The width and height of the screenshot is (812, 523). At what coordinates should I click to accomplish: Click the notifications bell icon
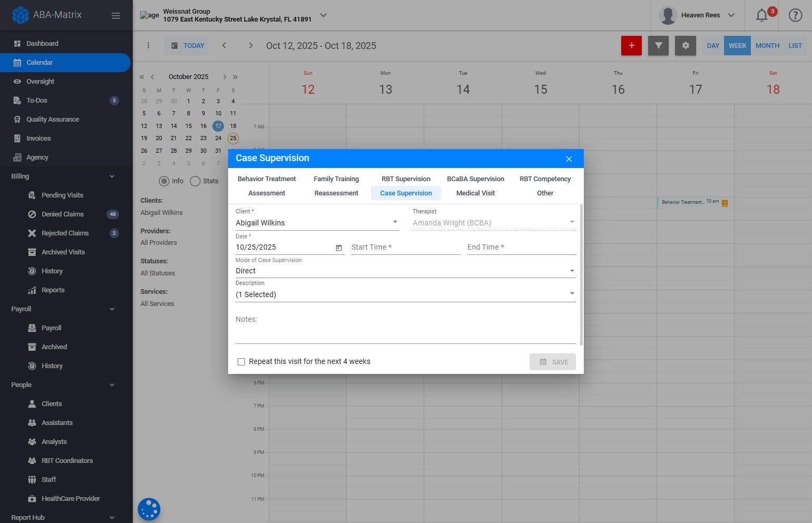(761, 15)
